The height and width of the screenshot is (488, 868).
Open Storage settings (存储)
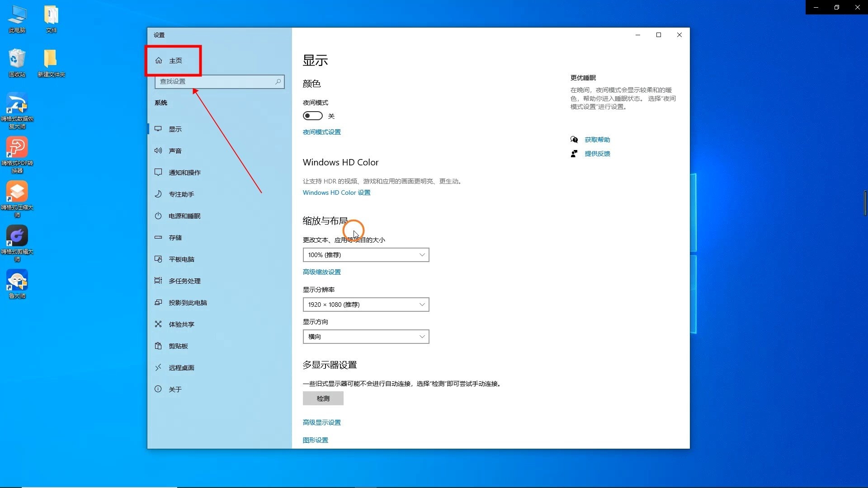[x=176, y=237]
